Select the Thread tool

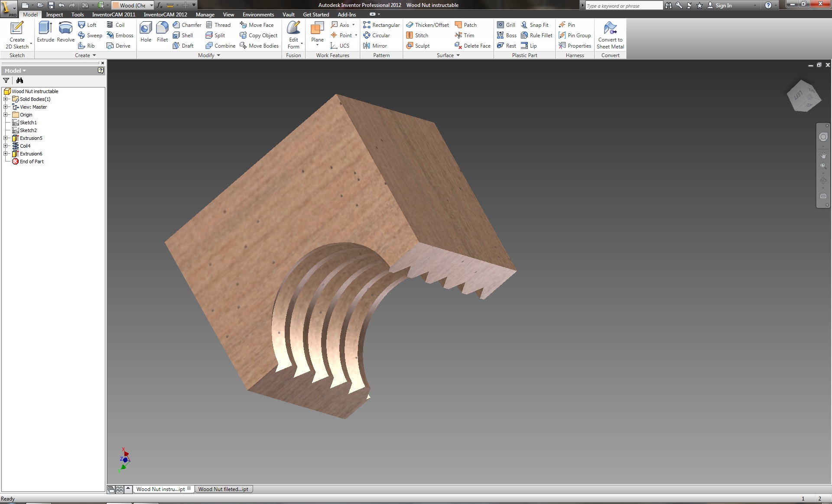218,25
